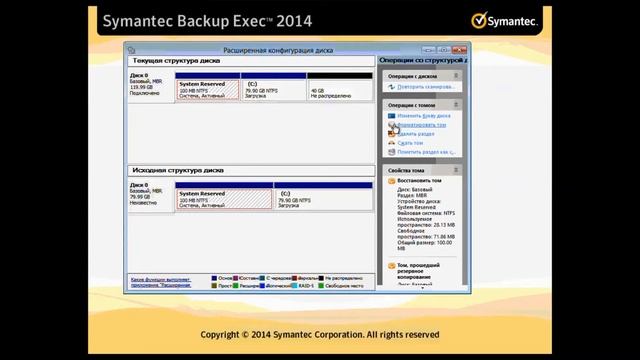Viewport: 640px width, 360px height.
Task: Open the 'Изменить букву диска' link
Action: [424, 116]
